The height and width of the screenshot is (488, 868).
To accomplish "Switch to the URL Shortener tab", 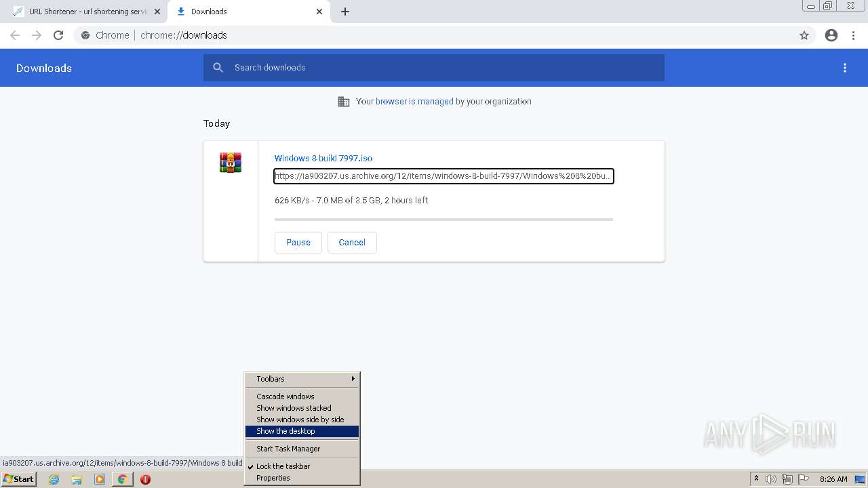I will 87,12.
